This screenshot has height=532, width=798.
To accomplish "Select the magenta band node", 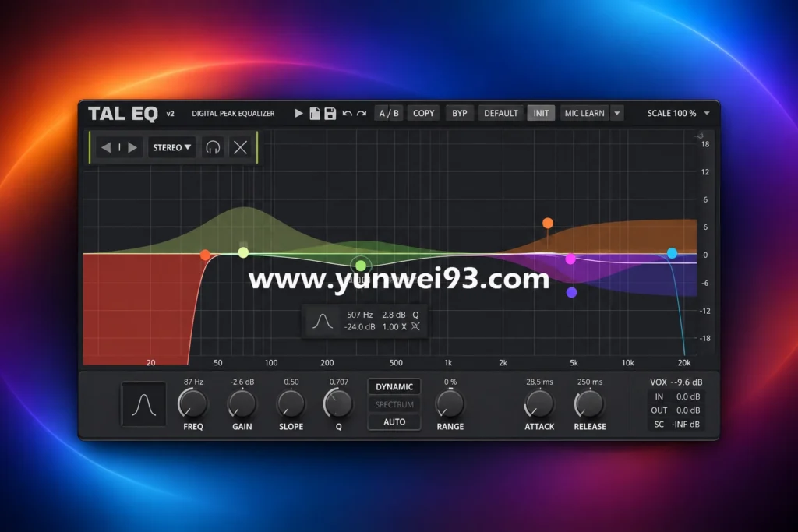I will 570,259.
